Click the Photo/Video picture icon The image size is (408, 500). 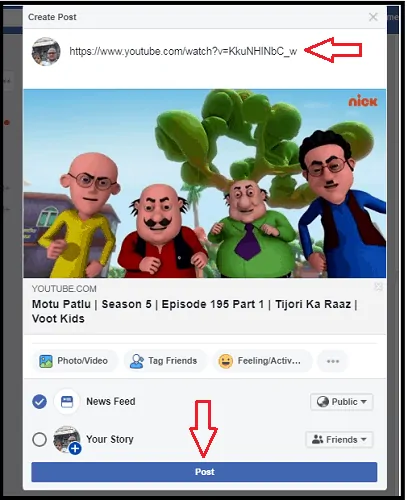coord(46,361)
